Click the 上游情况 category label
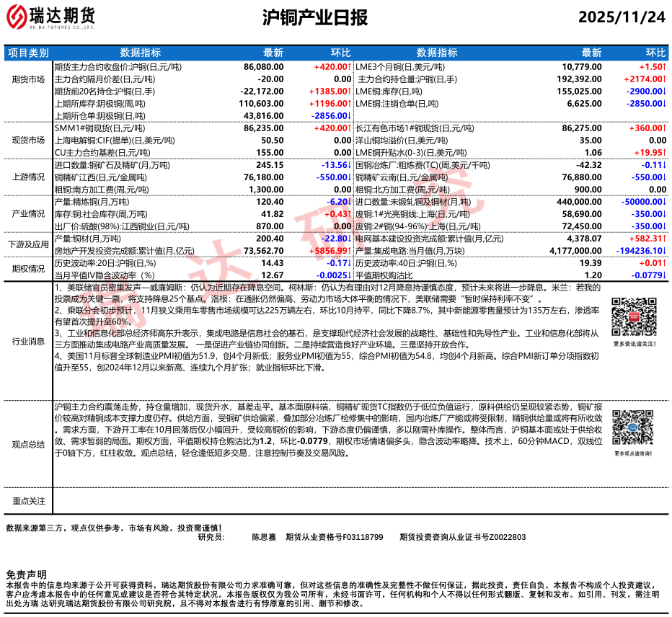Screen dimensions: 672x617 click(x=28, y=177)
